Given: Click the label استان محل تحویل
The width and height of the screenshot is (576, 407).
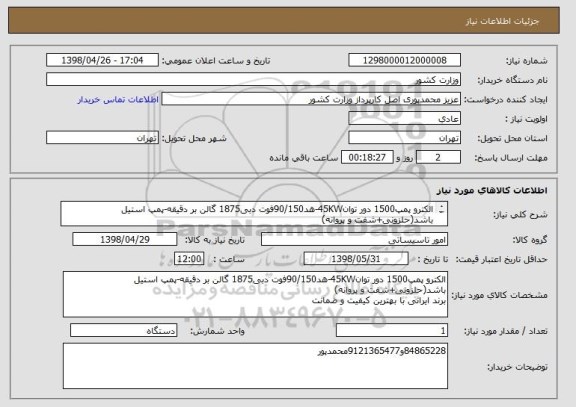Looking at the screenshot, I should click(x=512, y=138).
